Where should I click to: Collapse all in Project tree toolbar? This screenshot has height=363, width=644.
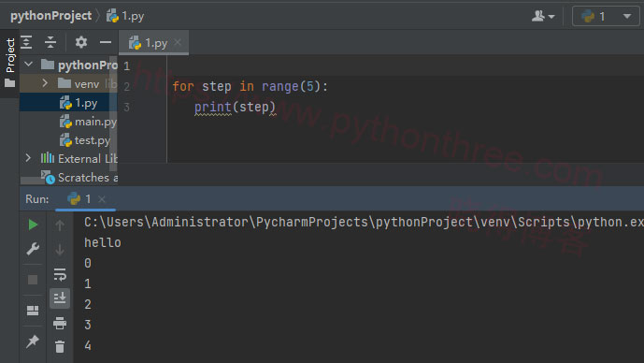tap(50, 42)
